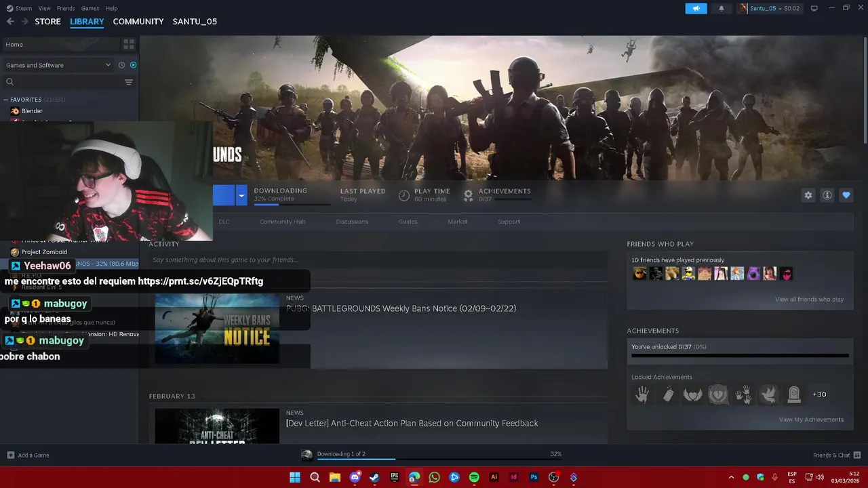Open Downloading 1 of 2 status
Image resolution: width=868 pixels, height=488 pixels.
341,454
